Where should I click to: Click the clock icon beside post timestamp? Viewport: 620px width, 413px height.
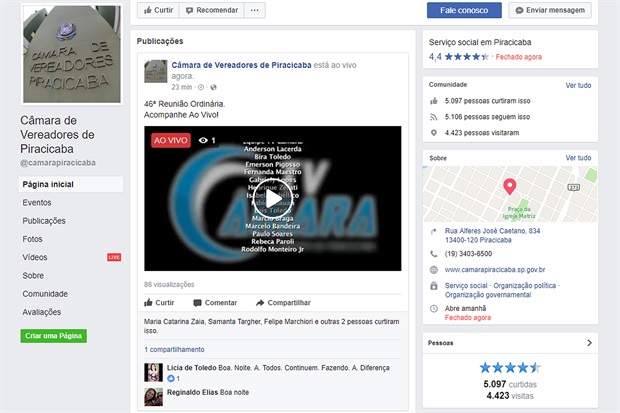(x=201, y=87)
